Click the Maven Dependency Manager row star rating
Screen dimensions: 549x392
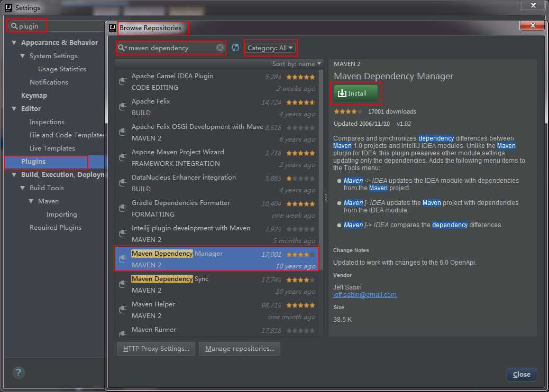tap(300, 255)
